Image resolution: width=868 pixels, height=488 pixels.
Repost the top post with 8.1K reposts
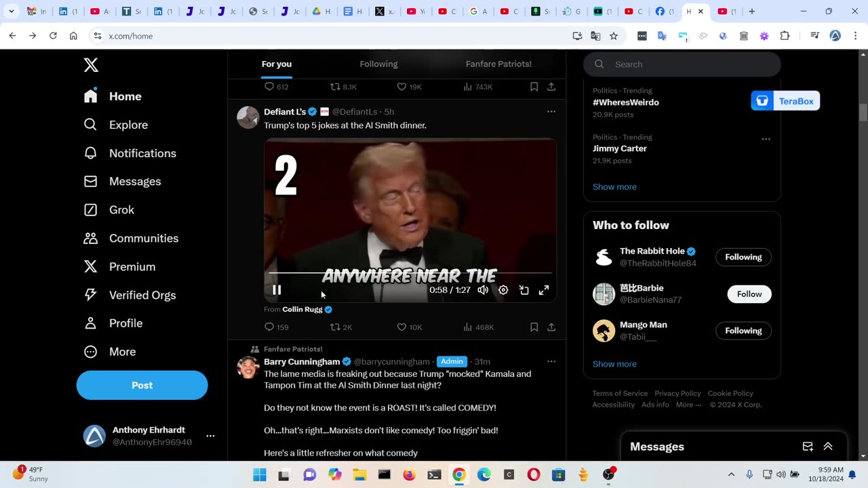pos(342,87)
